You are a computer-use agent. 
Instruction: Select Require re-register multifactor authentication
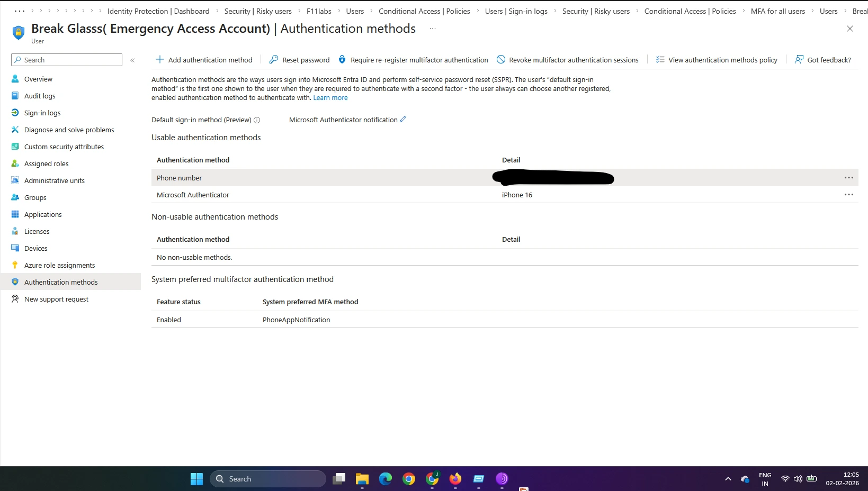point(413,60)
